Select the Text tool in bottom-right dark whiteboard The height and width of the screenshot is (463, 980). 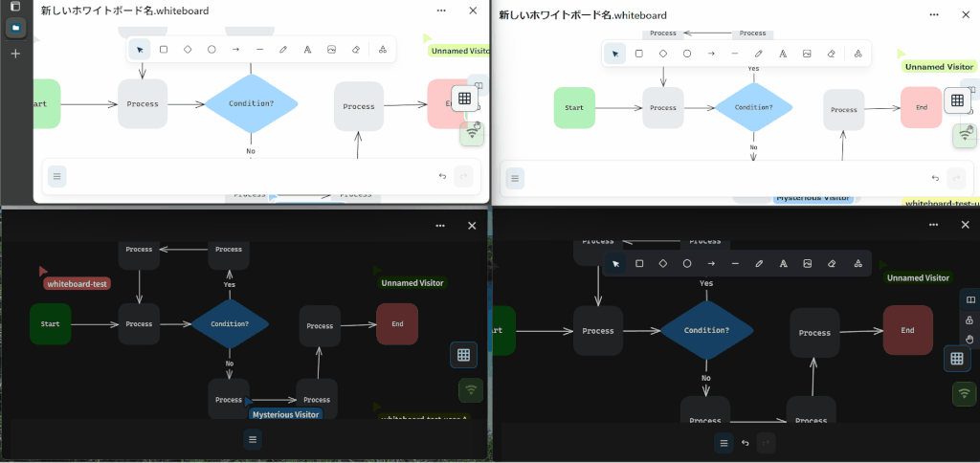[784, 263]
